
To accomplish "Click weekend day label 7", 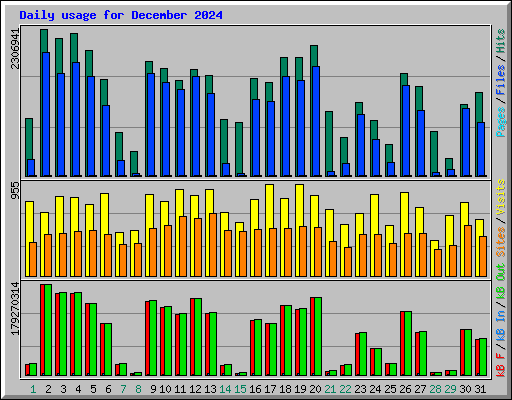I will pos(123,389).
